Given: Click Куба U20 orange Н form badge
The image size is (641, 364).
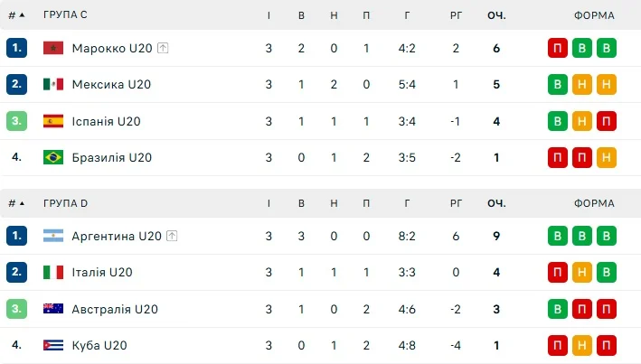Looking at the screenshot, I should 582,345.
